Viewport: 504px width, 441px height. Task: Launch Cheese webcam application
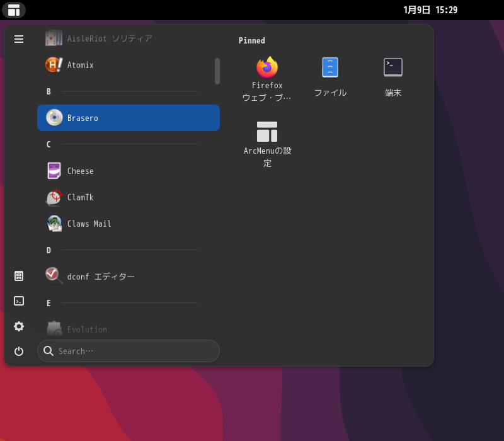point(129,171)
